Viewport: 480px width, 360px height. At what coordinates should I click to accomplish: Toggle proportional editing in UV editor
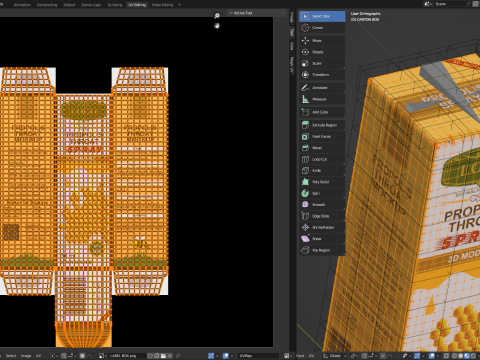[x=82, y=356]
